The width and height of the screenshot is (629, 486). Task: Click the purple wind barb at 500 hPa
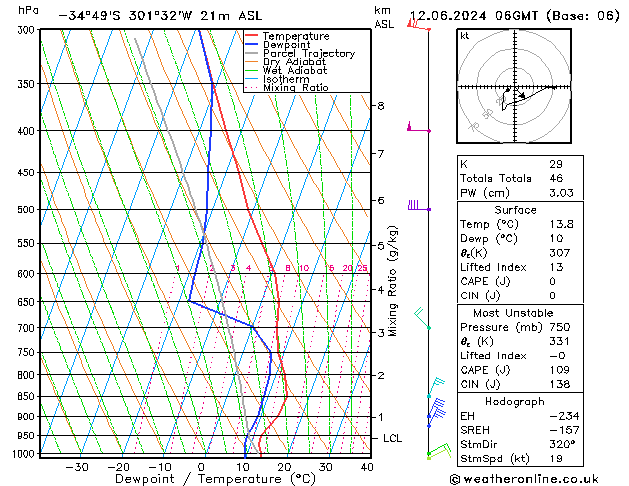click(x=419, y=205)
